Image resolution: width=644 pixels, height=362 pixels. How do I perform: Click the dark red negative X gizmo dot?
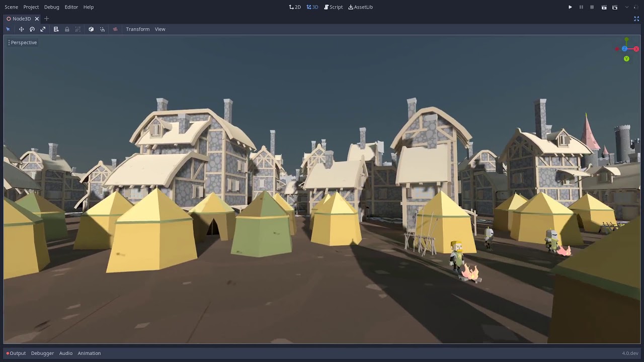click(x=617, y=49)
